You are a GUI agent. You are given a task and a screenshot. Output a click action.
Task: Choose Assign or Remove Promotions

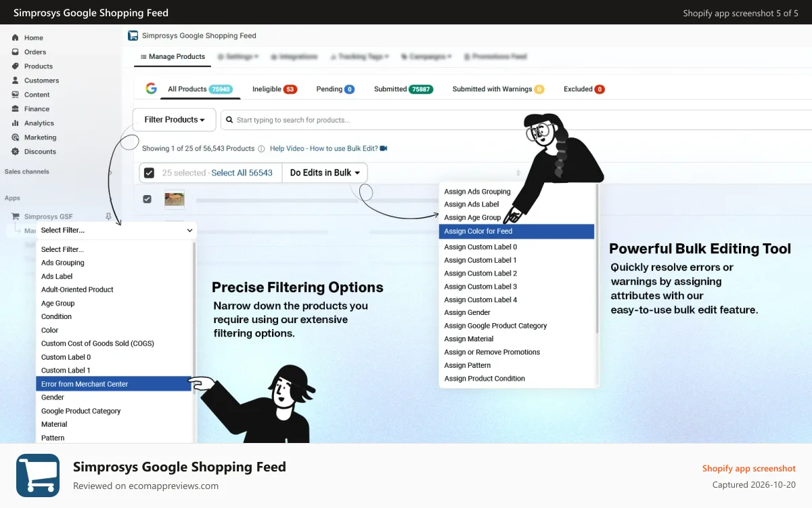tap(492, 352)
